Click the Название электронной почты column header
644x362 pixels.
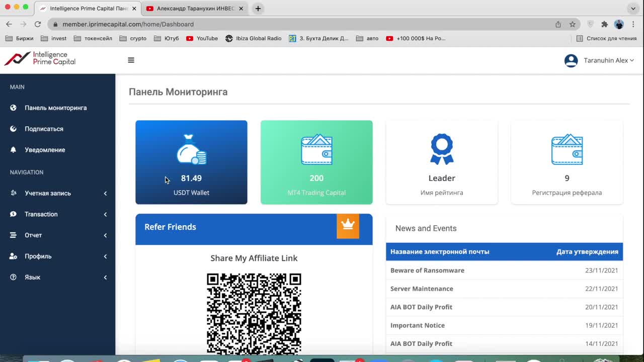(440, 252)
